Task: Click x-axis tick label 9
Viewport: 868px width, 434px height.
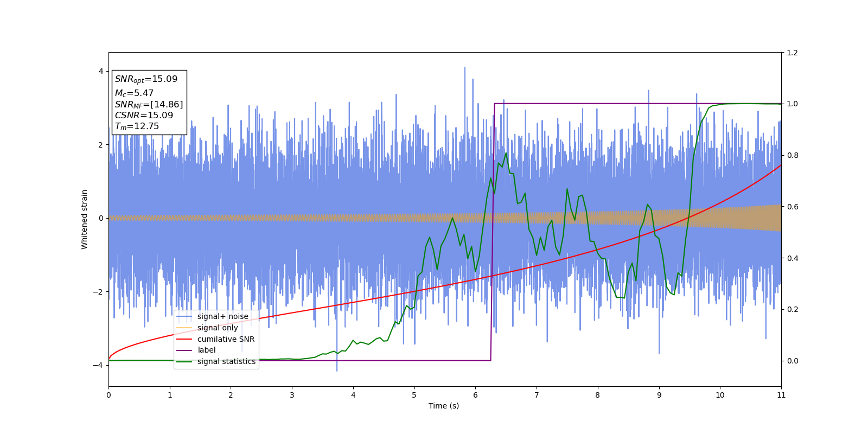Action: [x=659, y=395]
